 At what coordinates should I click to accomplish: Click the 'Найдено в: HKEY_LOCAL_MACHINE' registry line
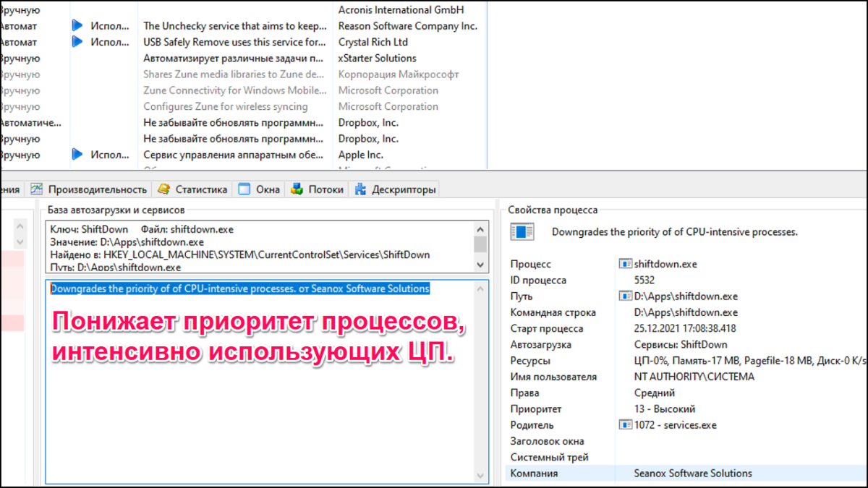tap(240, 254)
